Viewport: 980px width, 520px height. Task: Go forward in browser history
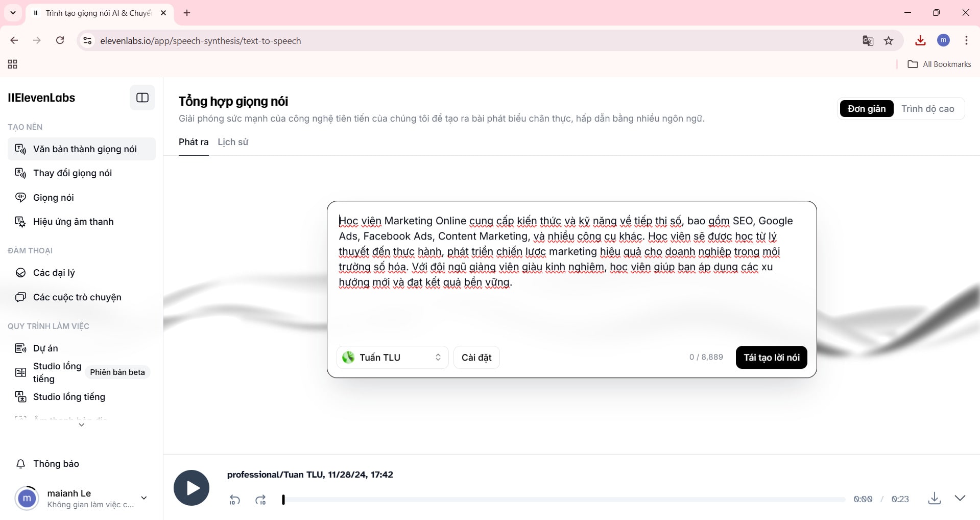[37, 40]
